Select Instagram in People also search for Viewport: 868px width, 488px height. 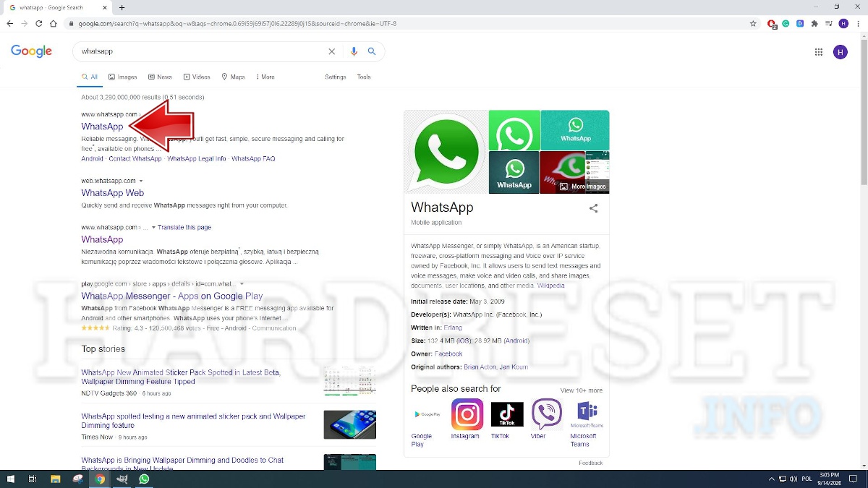click(x=467, y=419)
